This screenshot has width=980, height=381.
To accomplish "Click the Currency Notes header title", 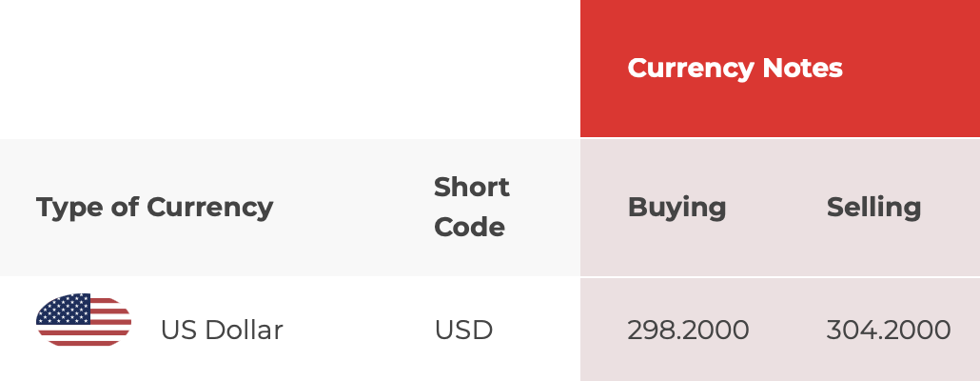I will 735,68.
